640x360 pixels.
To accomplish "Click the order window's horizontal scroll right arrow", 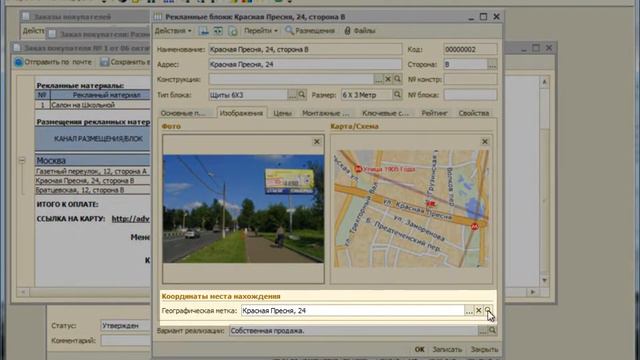I will click(532, 292).
